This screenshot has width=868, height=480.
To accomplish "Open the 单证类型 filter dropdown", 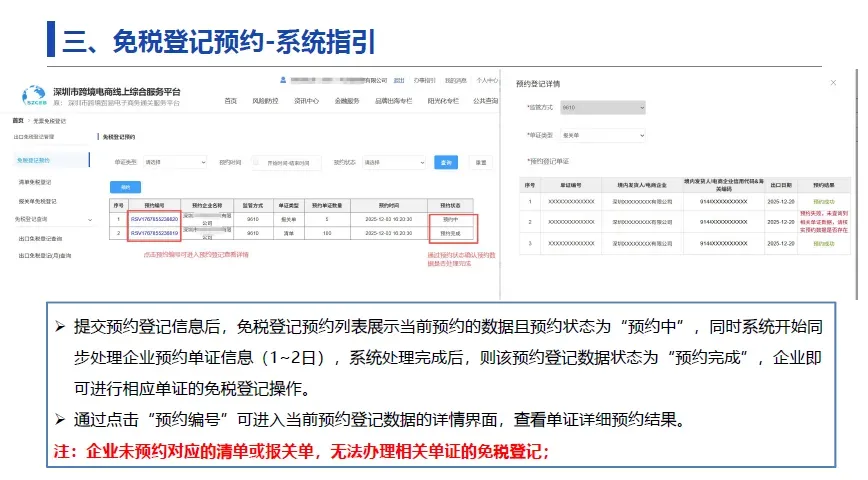I will coord(174,162).
